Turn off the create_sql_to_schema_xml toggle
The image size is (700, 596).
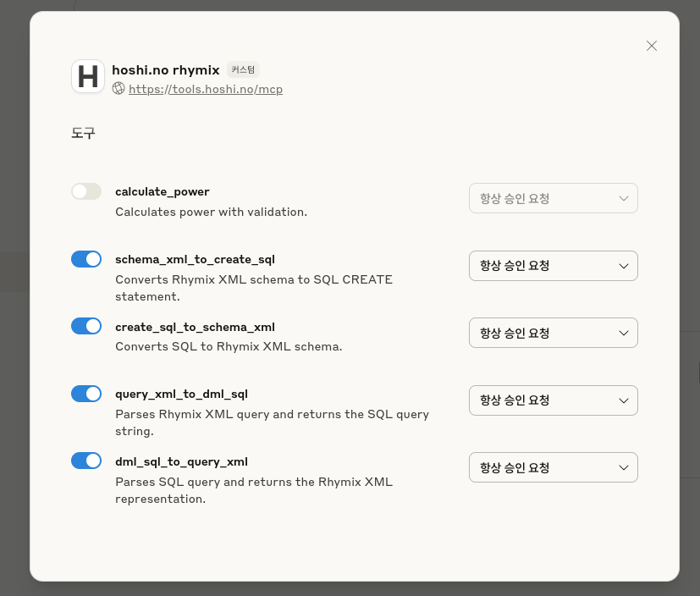coord(86,326)
